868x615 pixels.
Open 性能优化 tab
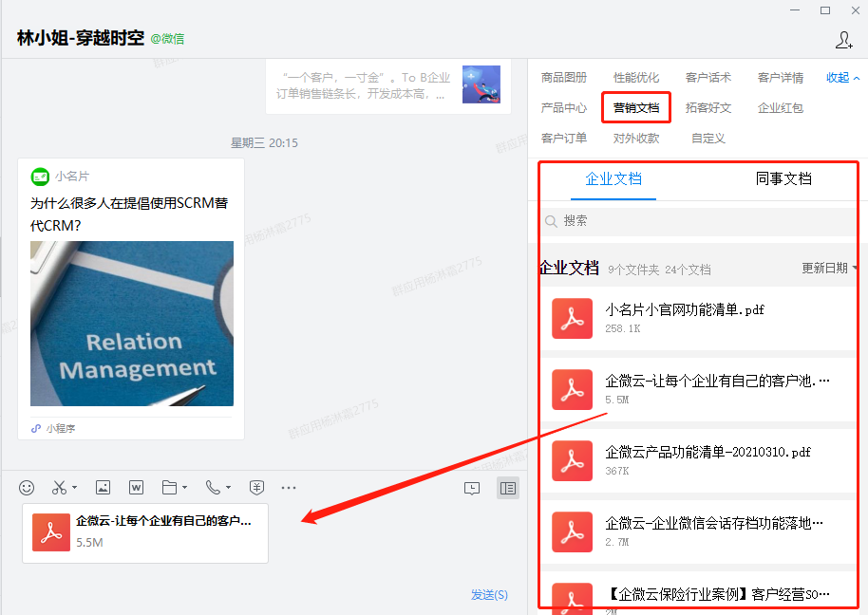tap(636, 78)
